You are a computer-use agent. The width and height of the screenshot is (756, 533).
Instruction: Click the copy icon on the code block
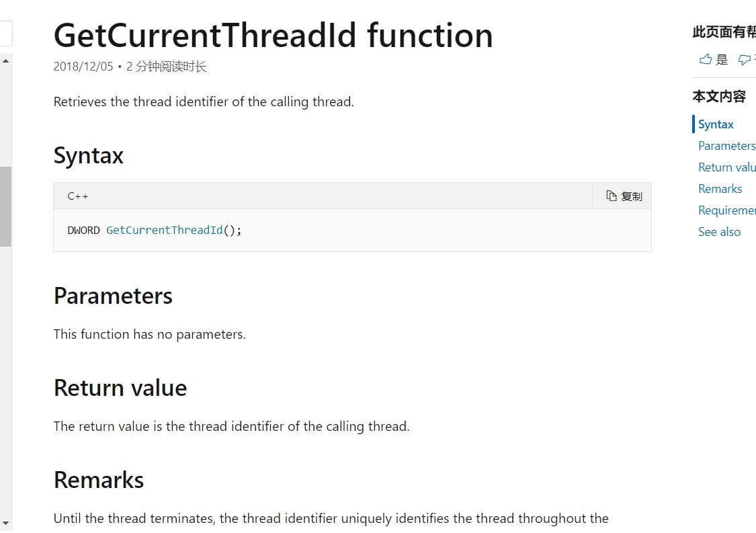tap(612, 196)
